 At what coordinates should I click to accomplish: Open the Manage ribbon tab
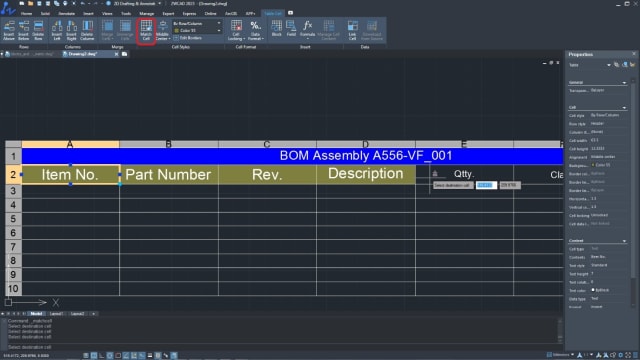[x=147, y=13]
